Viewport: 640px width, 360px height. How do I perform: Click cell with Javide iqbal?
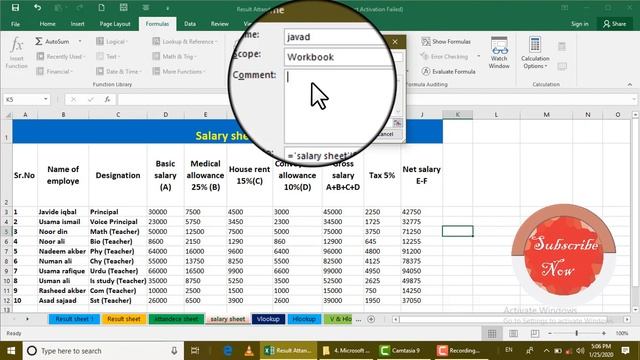[x=63, y=212]
